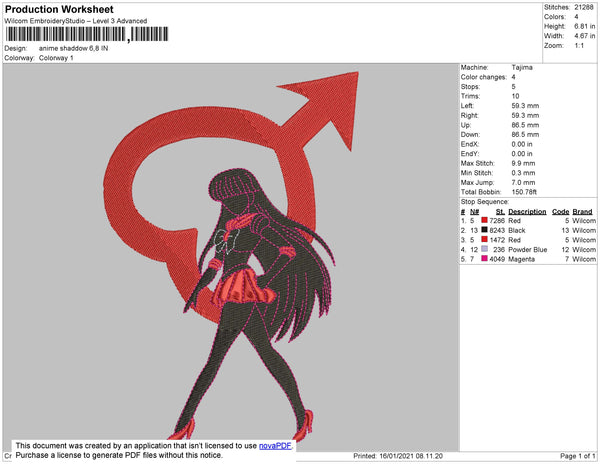Click the width value 4.67 in

(x=584, y=36)
